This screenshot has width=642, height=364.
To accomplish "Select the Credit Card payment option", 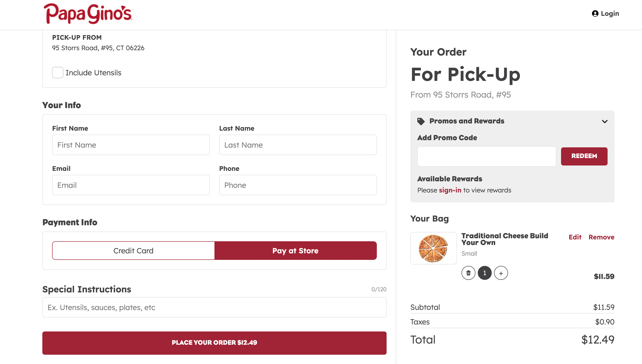I will click(133, 250).
